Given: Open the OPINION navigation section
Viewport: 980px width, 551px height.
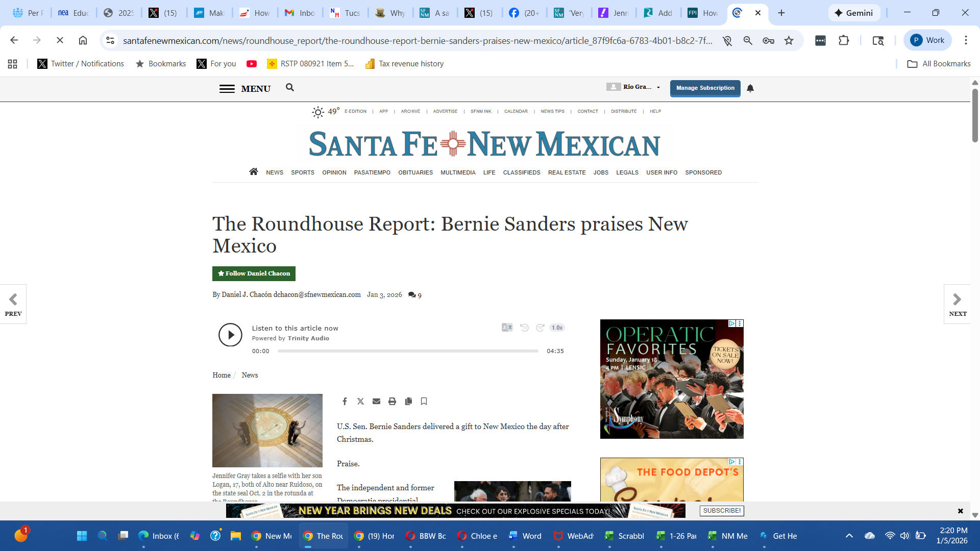Looking at the screenshot, I should (x=334, y=172).
